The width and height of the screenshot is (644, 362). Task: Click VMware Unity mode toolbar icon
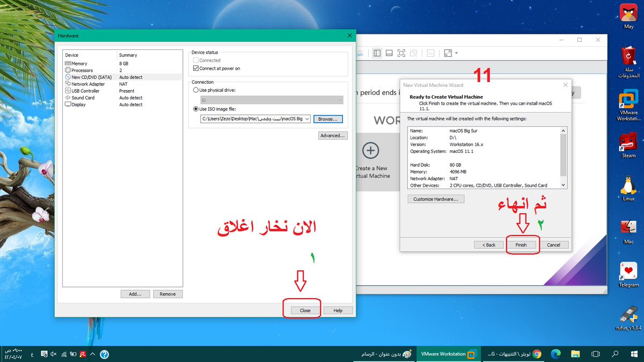tap(414, 53)
